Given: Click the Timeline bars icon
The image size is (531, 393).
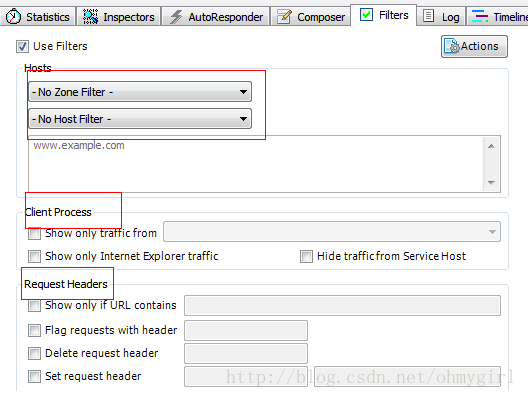Looking at the screenshot, I should [480, 16].
